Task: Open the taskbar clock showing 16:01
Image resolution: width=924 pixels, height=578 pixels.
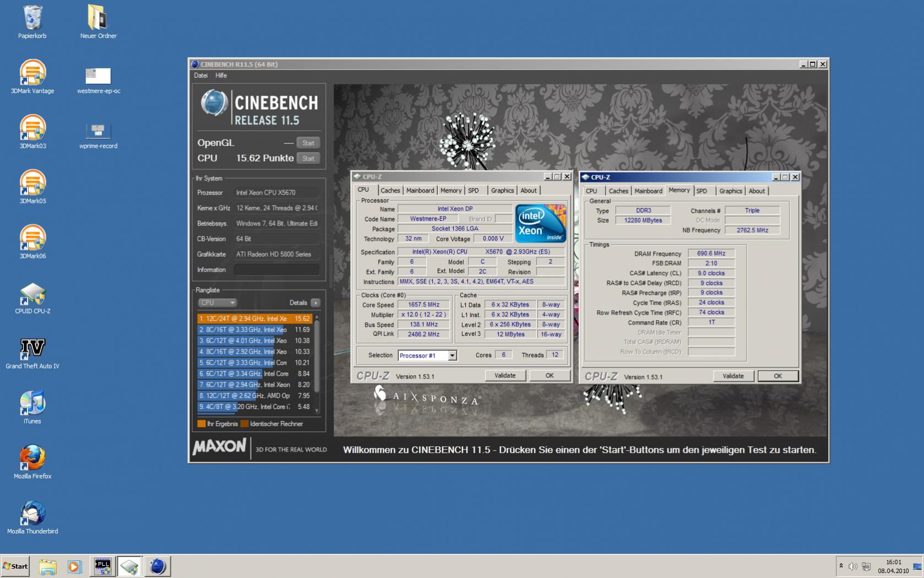Action: tap(893, 566)
